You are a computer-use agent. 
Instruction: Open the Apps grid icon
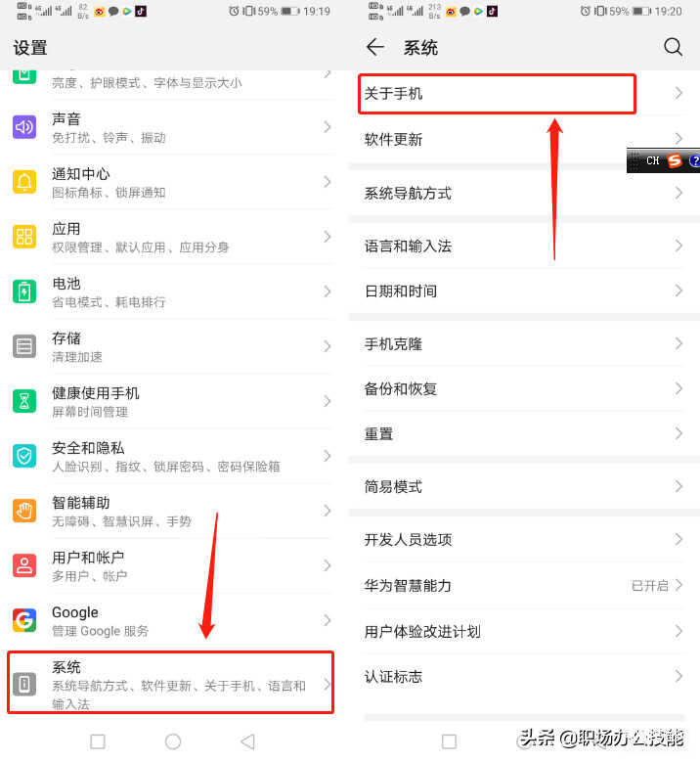click(24, 237)
